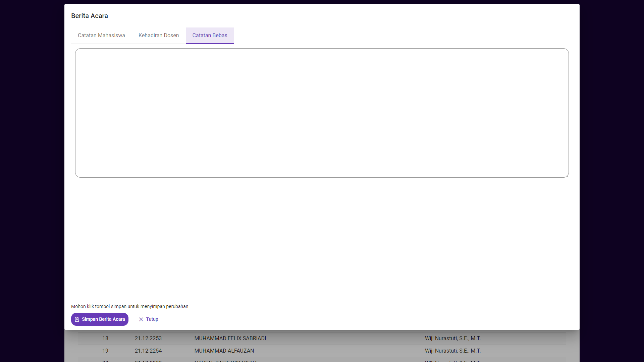The height and width of the screenshot is (362, 644).
Task: Click inside the free notes text area
Action: point(322,113)
